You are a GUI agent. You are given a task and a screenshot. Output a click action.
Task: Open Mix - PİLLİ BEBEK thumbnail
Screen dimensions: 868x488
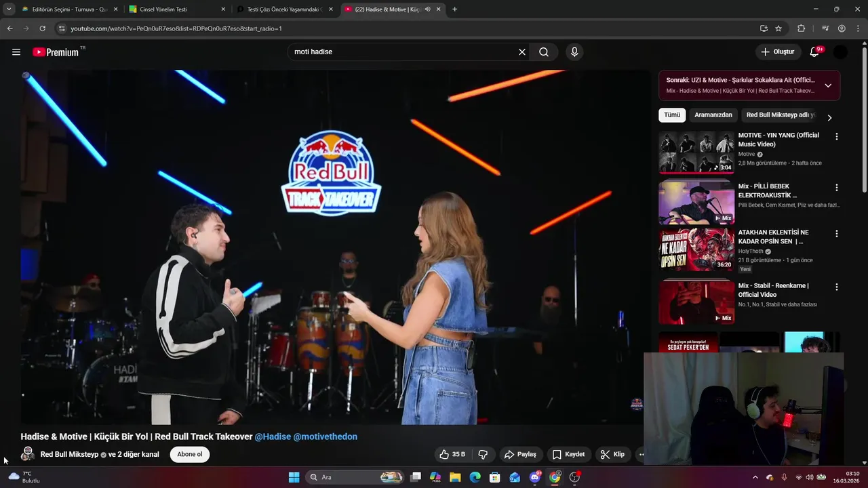696,203
